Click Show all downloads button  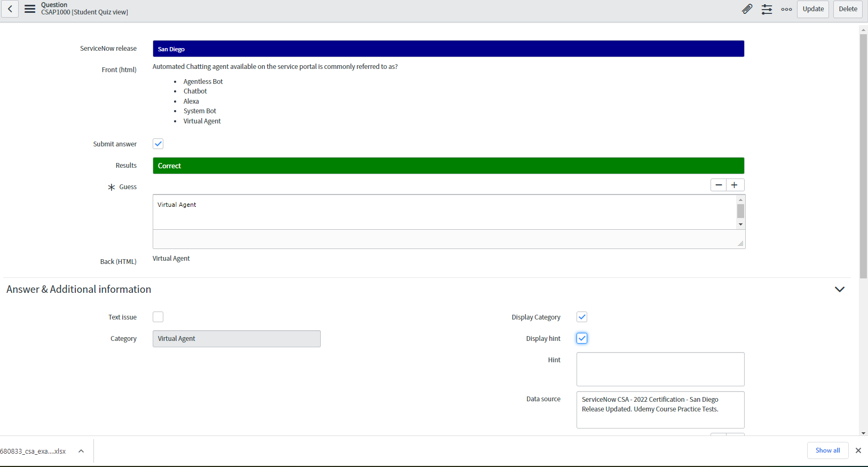pos(827,450)
